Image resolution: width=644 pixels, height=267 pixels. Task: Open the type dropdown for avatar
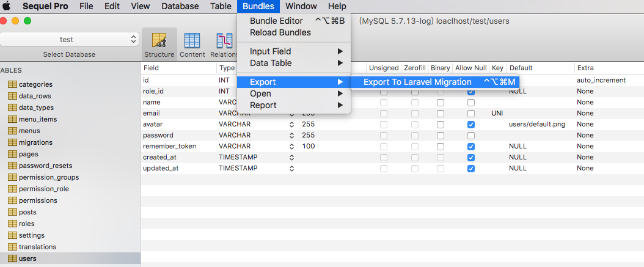pos(291,124)
